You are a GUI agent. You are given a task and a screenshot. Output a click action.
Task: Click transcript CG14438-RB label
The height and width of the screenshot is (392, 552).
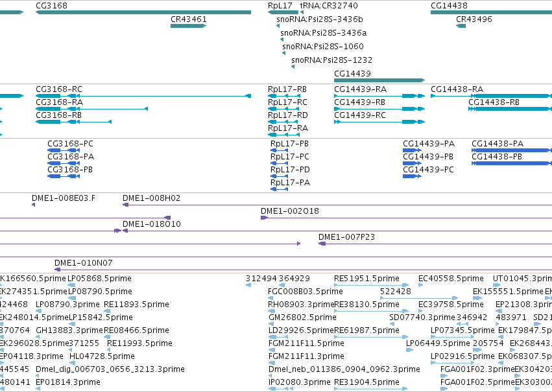(x=494, y=102)
